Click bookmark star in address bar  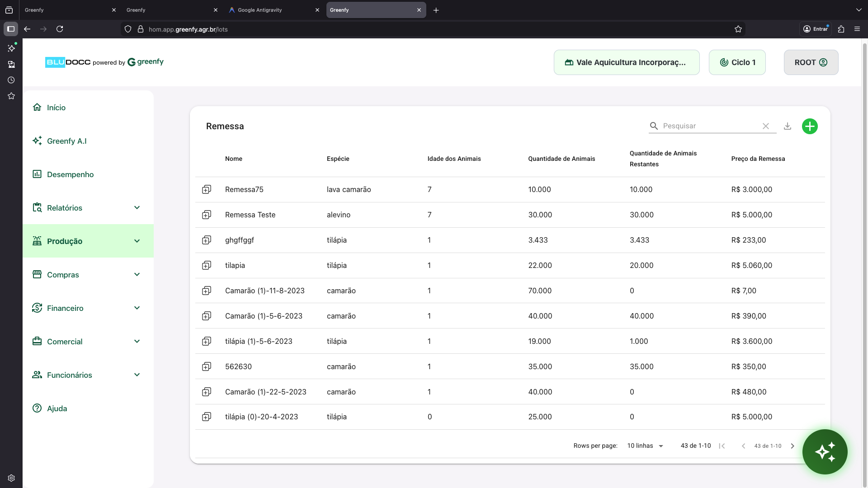pos(738,29)
